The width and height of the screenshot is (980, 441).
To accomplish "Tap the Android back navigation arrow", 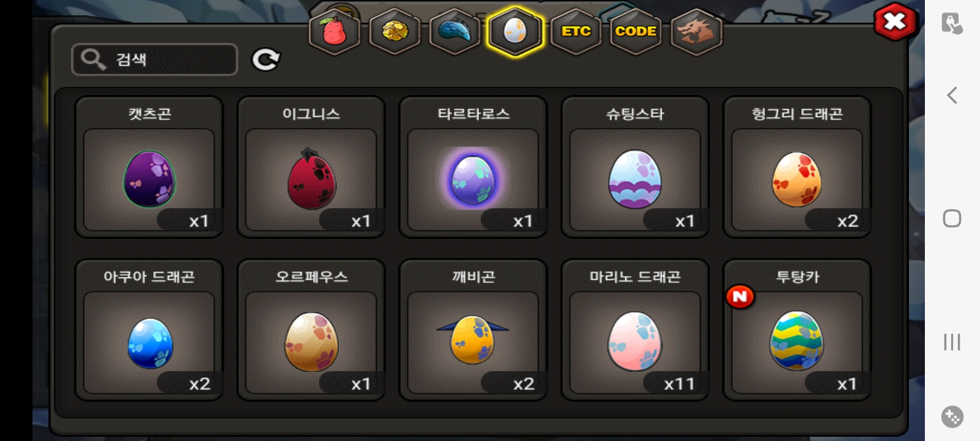I will 952,95.
